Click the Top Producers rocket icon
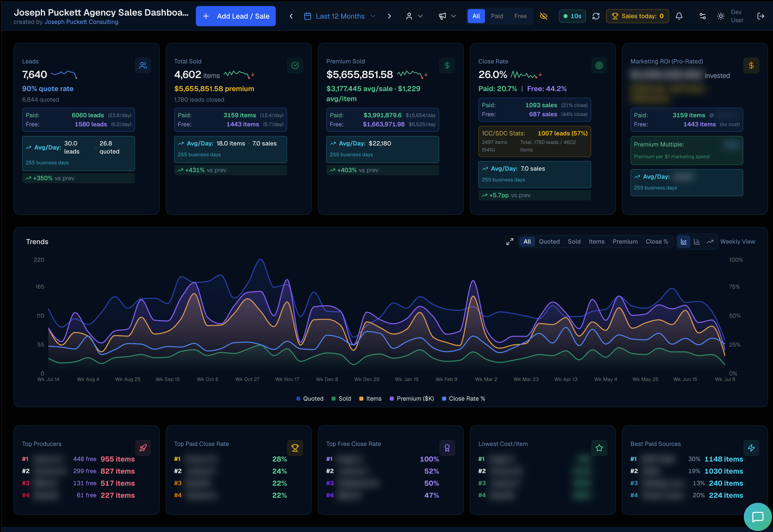 click(143, 448)
